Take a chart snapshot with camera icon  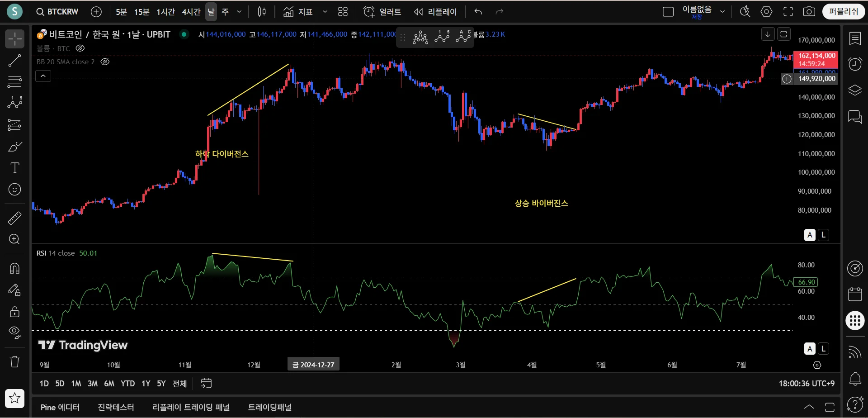coord(809,12)
